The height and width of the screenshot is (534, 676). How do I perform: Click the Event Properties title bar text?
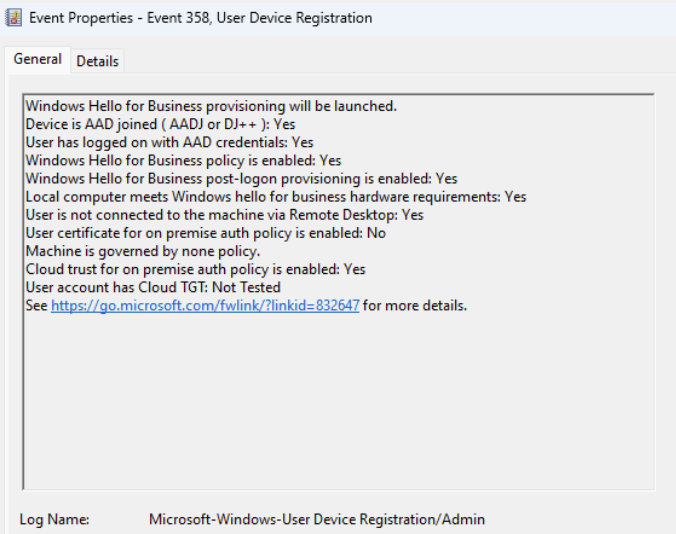pos(201,18)
